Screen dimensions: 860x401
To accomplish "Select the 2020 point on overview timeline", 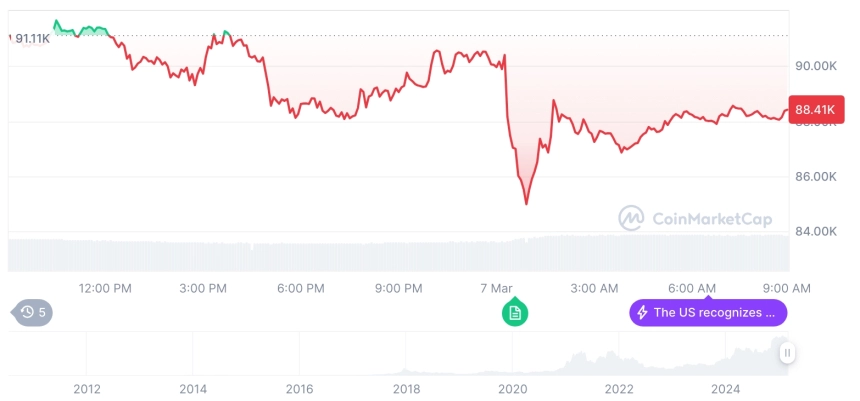I will click(x=512, y=389).
